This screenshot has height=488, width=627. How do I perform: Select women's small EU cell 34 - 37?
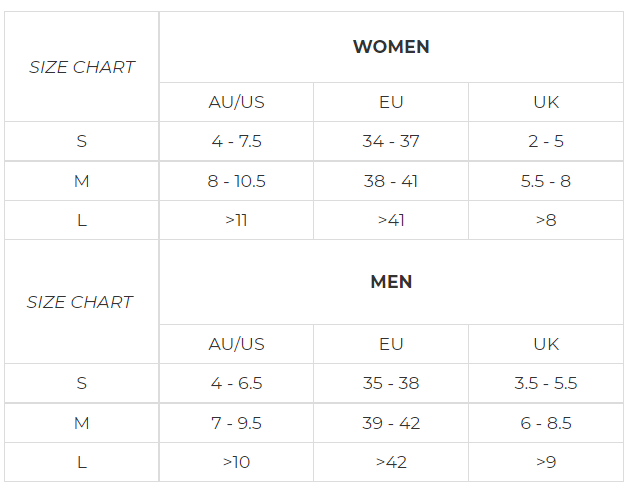pos(391,141)
